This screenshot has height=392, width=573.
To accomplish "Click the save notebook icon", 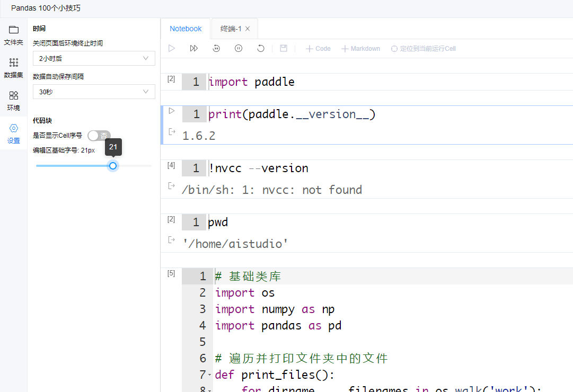I will pyautogui.click(x=284, y=48).
